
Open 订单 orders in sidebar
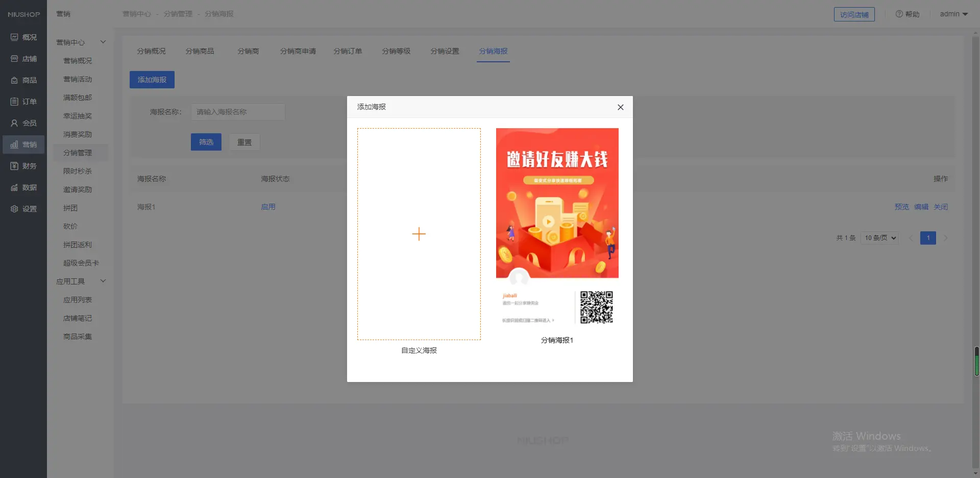[23, 102]
